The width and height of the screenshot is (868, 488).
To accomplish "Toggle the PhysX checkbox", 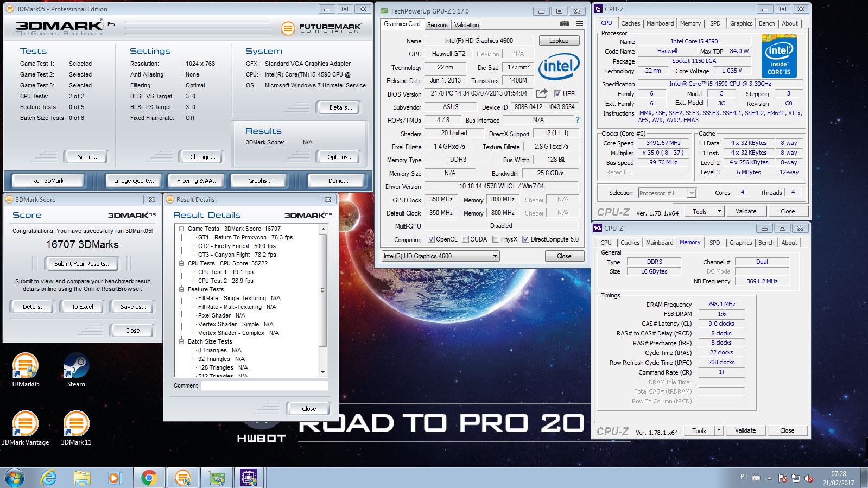I will pyautogui.click(x=496, y=239).
